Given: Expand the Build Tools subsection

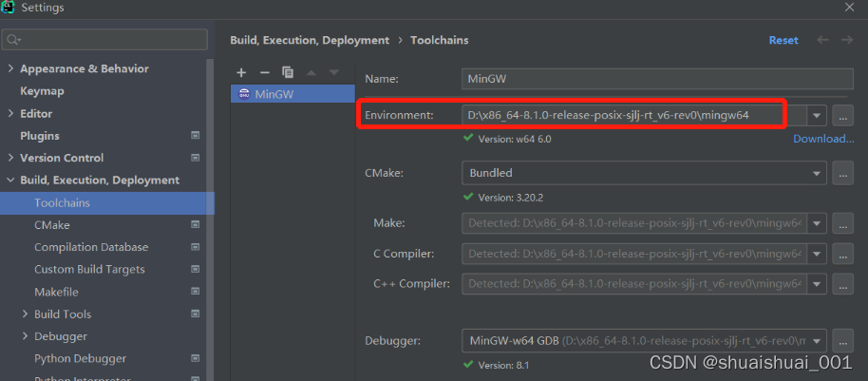Looking at the screenshot, I should coord(25,314).
